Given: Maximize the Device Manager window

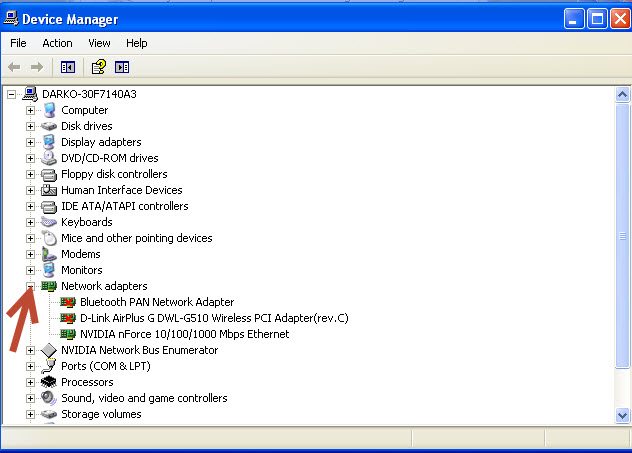Looking at the screenshot, I should (597, 19).
